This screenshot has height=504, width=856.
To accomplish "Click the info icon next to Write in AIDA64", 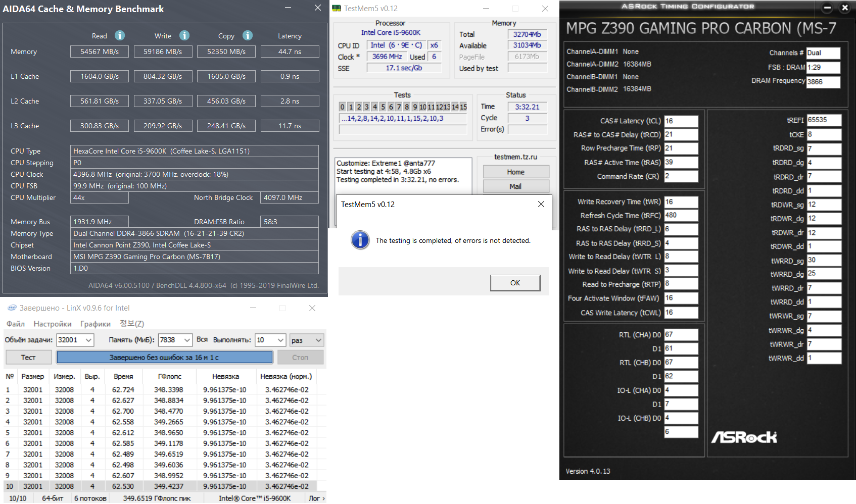I will click(x=184, y=35).
